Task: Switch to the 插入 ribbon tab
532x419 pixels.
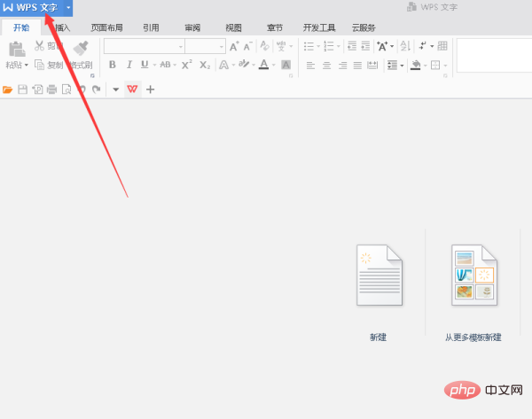Action: 62,27
